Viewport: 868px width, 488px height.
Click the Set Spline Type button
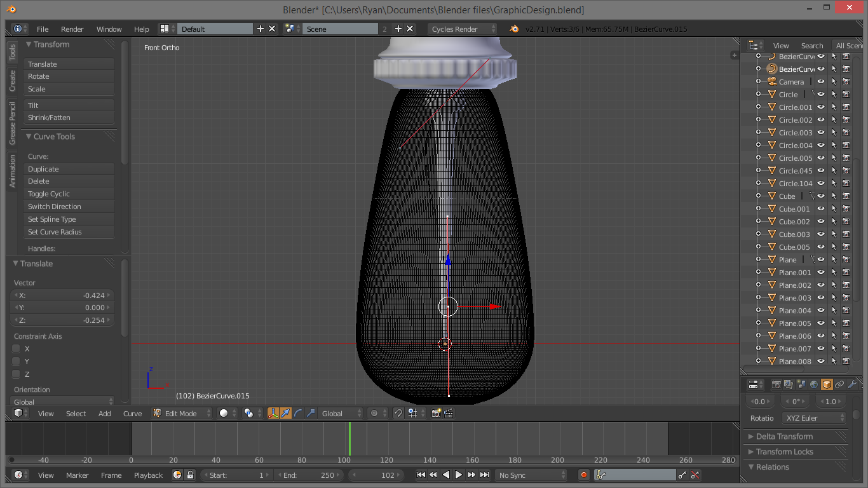[69, 219]
